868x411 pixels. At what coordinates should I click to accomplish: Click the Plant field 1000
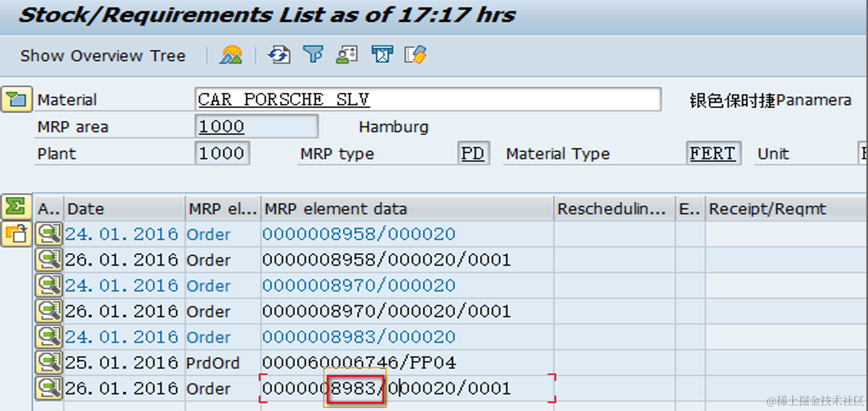click(222, 153)
